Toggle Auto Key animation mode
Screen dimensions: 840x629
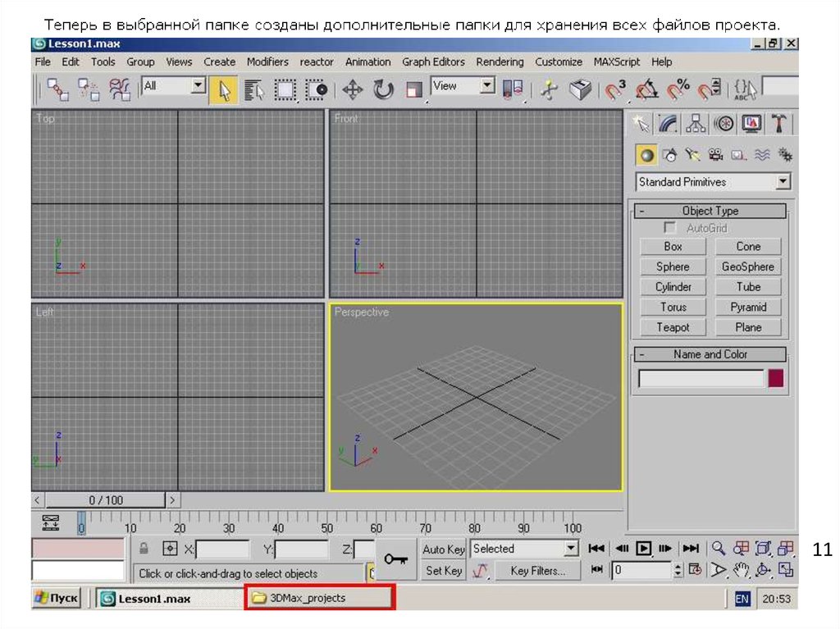[443, 549]
